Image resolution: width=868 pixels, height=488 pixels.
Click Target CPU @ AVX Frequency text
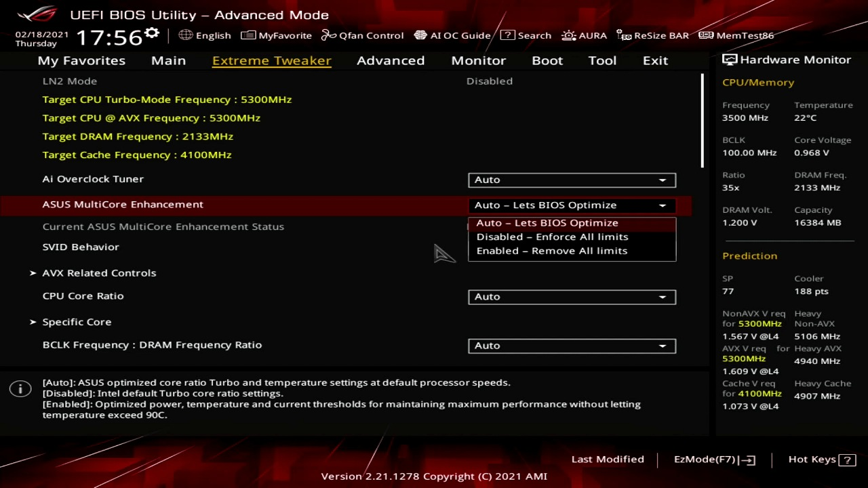tap(151, 118)
